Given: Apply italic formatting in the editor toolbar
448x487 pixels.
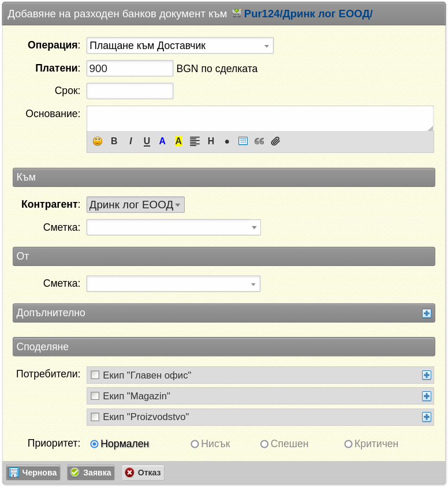Looking at the screenshot, I should click(130, 141).
